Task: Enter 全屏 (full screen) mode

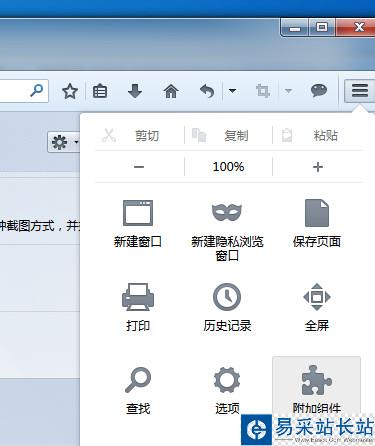Action: pyautogui.click(x=317, y=307)
